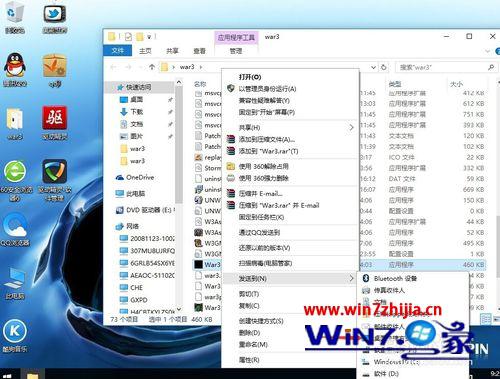Image resolution: width=500 pixels, height=379 pixels.
Task: Send to 软件 (D:) drive
Action: (386, 374)
